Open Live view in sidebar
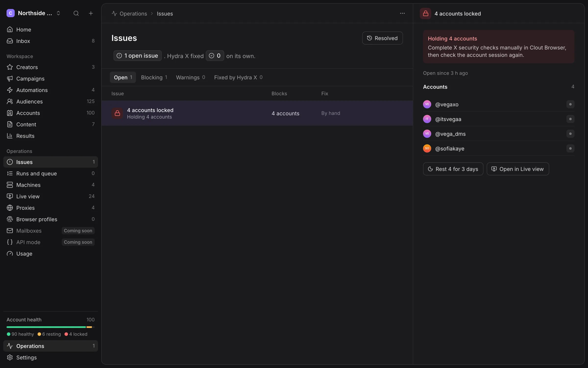 pos(50,196)
